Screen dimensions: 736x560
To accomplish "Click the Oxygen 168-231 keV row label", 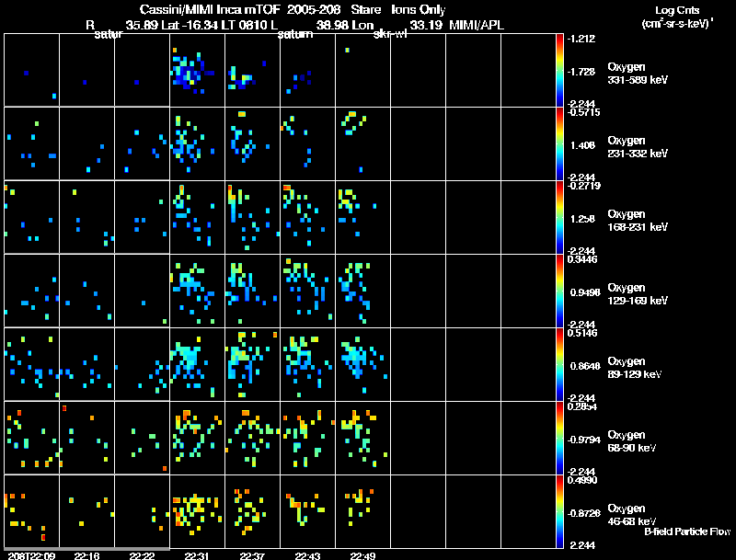I will (x=637, y=221).
